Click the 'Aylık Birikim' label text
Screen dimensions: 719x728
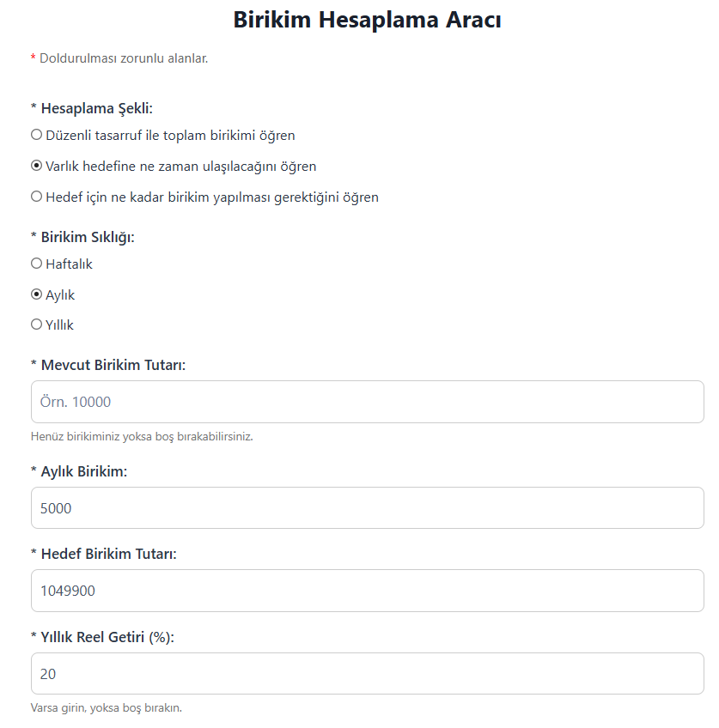coord(83,471)
